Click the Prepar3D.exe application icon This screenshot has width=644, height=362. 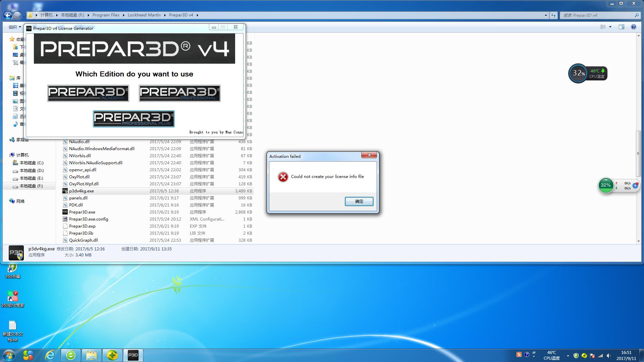[x=65, y=212]
